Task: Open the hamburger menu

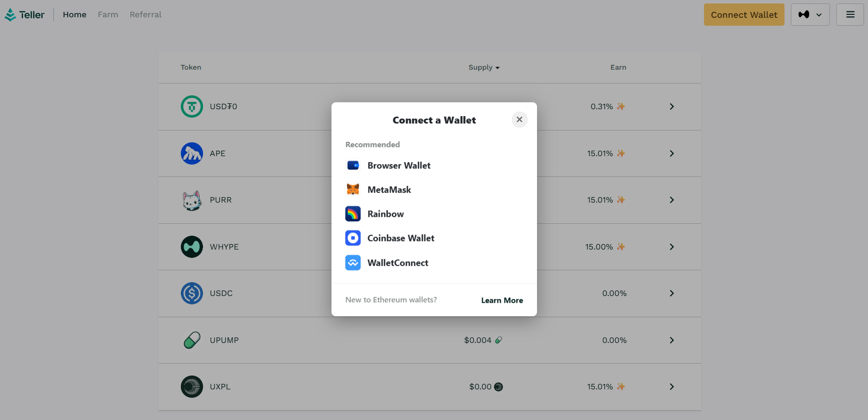Action: click(850, 15)
